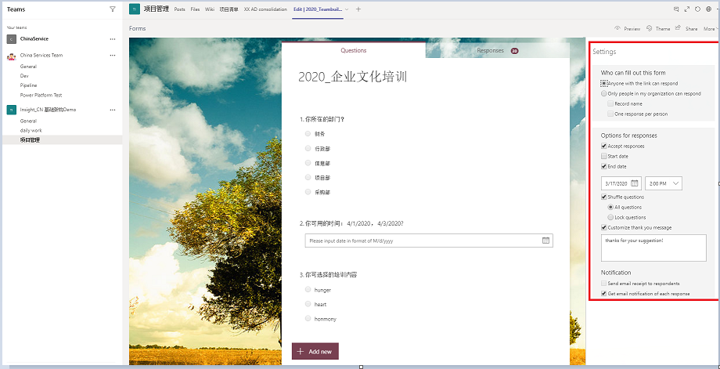This screenshot has width=720, height=369.
Task: Select Anyone with the link can respond
Action: click(603, 84)
